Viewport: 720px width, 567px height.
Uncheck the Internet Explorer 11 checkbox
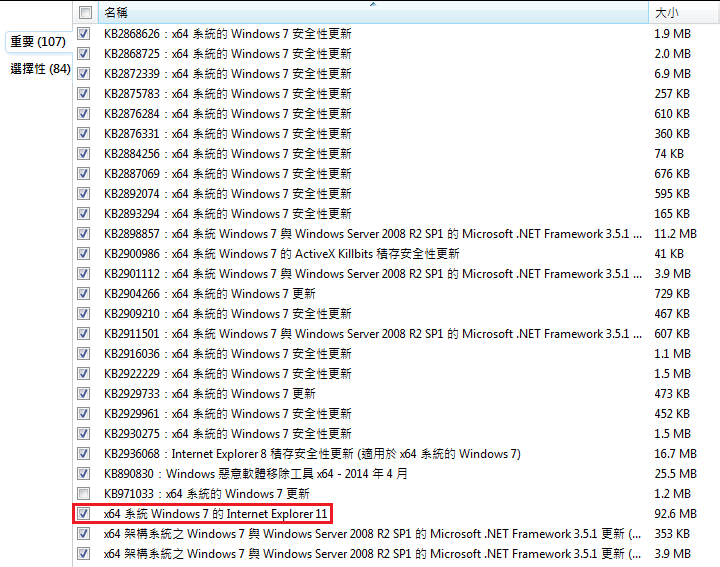(x=84, y=513)
